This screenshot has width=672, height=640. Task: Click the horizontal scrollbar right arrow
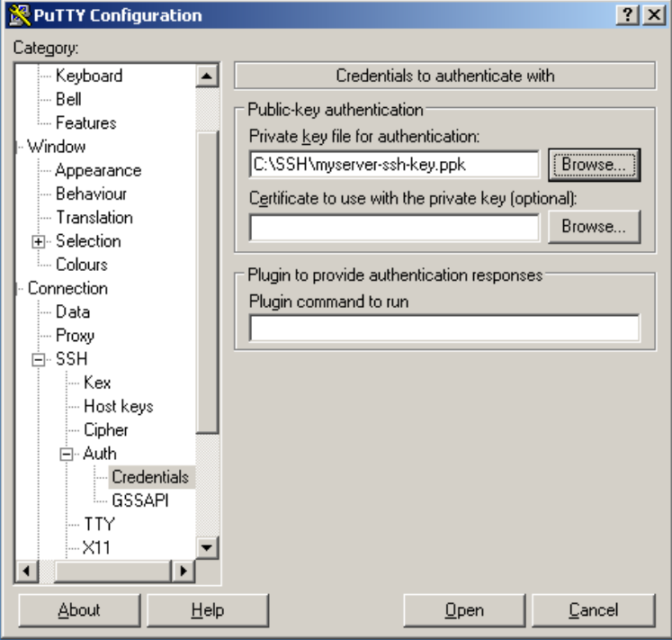click(x=184, y=571)
